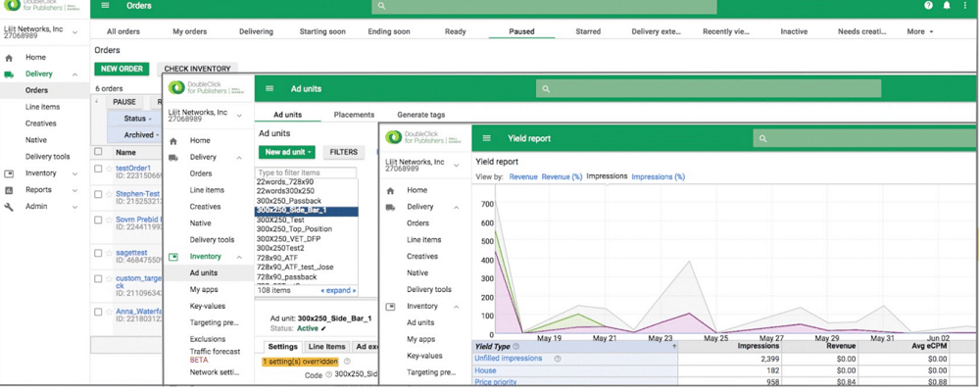
Task: Toggle select-all checkbox beside Name header
Action: coord(98,151)
